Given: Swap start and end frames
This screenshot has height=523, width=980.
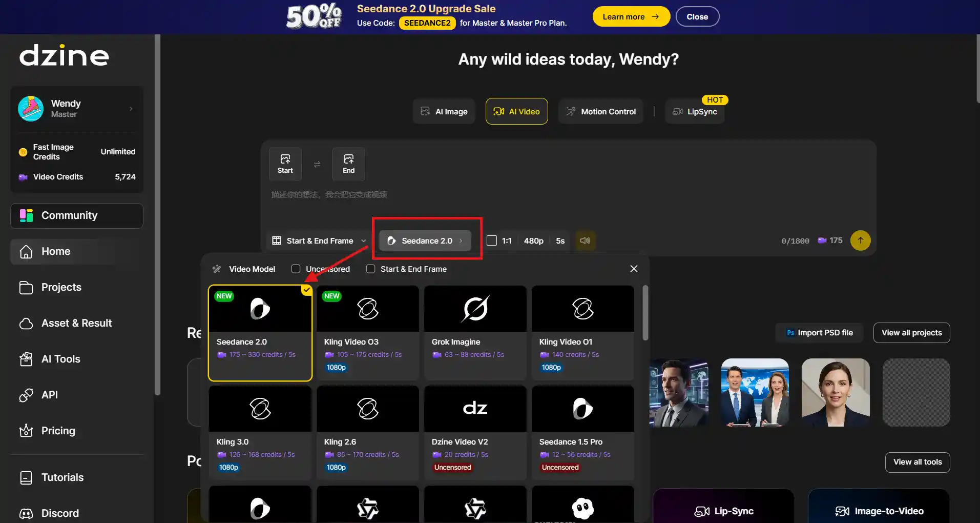Looking at the screenshot, I should coord(317,164).
